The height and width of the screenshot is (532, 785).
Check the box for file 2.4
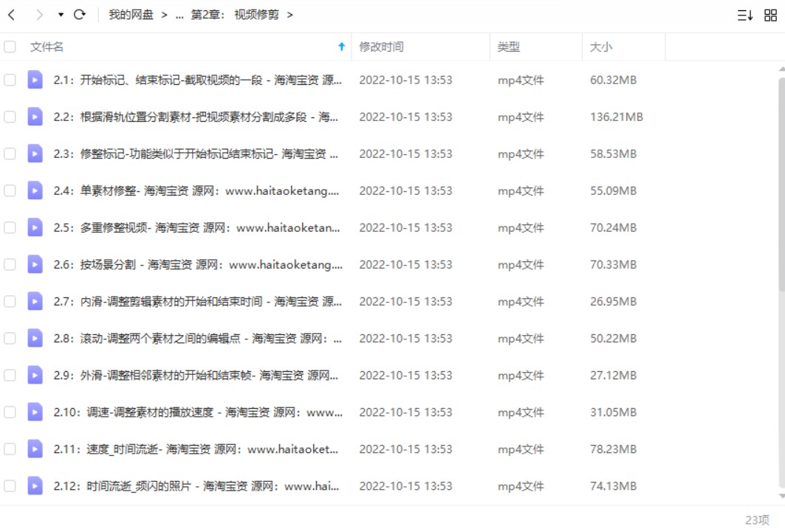pyautogui.click(x=10, y=190)
